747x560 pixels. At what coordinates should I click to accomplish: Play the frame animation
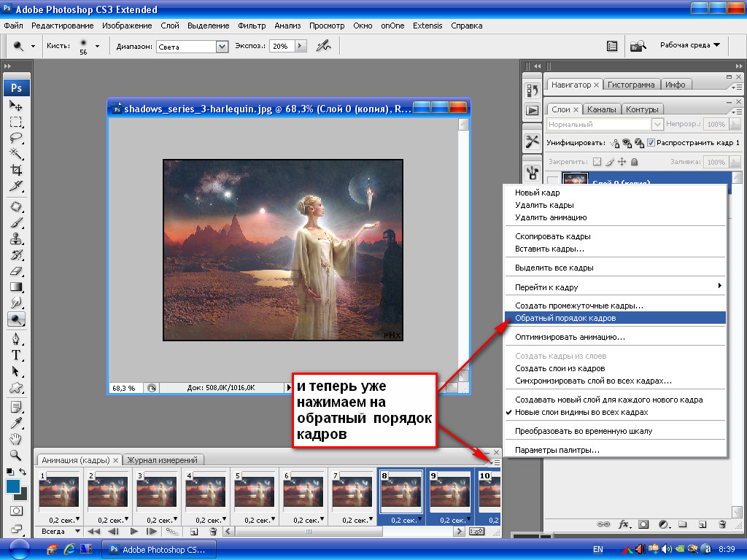coord(134,532)
